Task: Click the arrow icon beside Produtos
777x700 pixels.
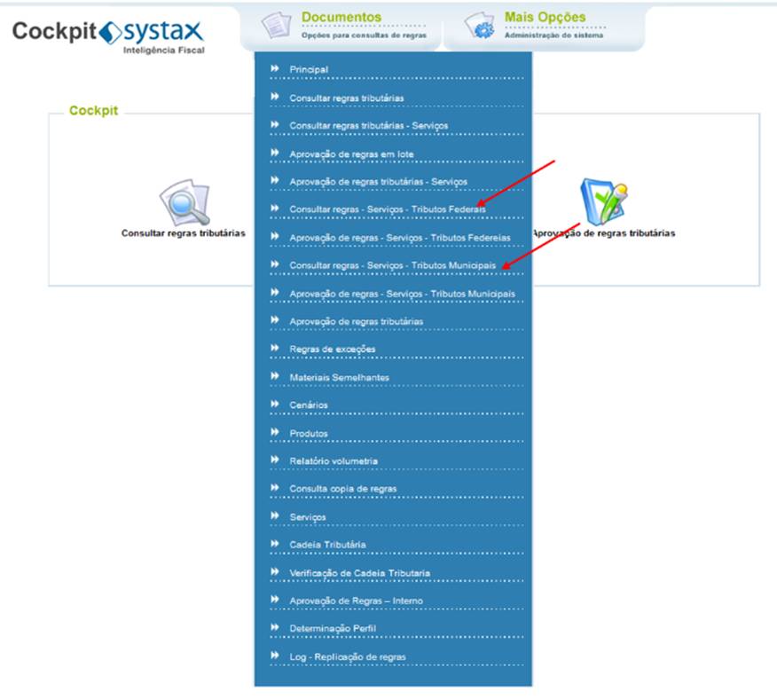Action: coord(275,432)
